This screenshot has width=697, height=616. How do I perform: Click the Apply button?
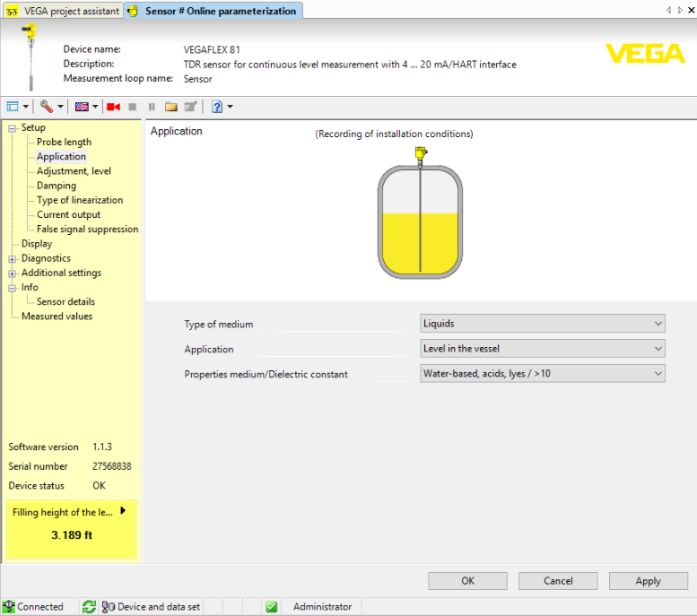pyautogui.click(x=648, y=581)
